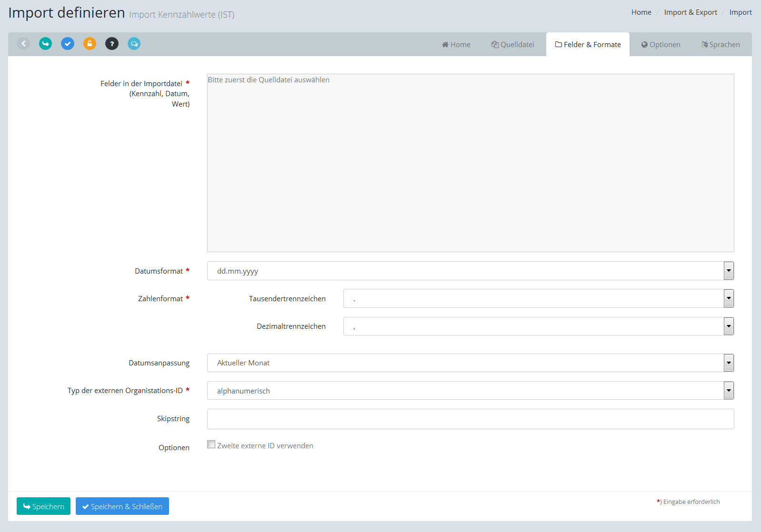Go to the Home tab in the toolbar
This screenshot has height=532, width=761.
[x=456, y=45]
